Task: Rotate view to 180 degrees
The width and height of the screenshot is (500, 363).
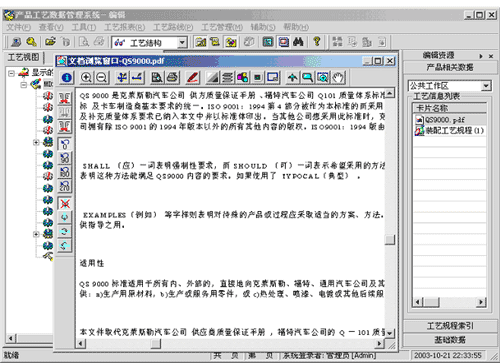Action: click(x=65, y=172)
